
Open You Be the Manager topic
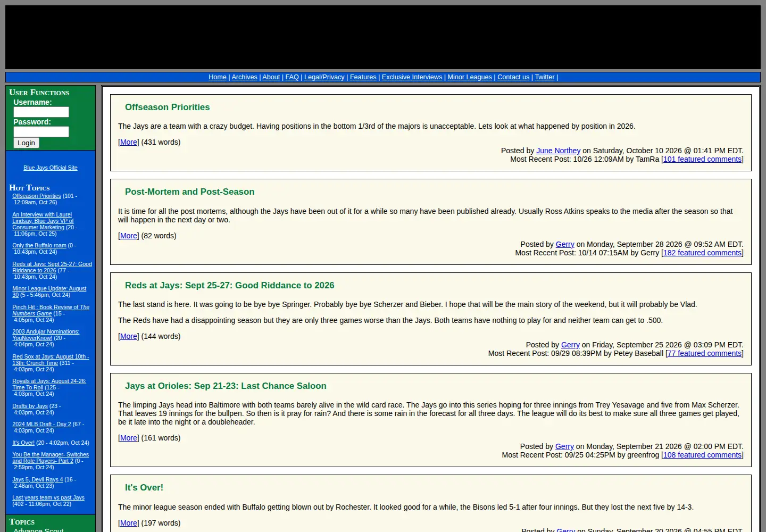pyautogui.click(x=51, y=458)
